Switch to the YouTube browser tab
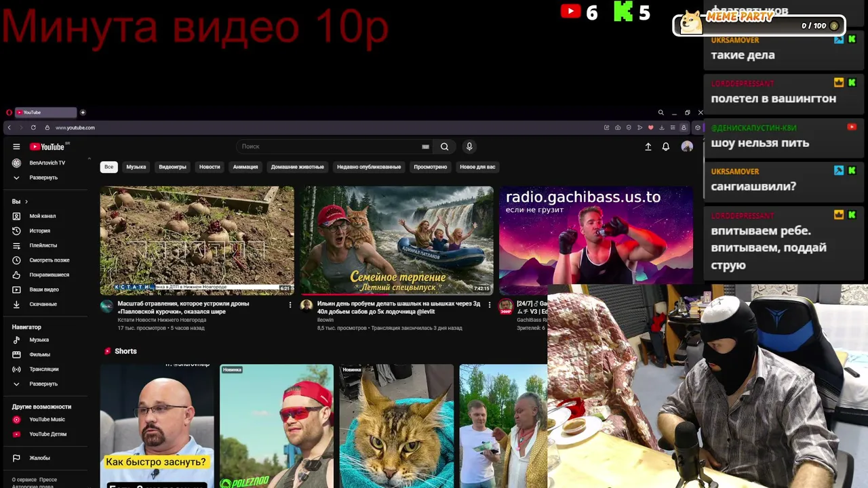The height and width of the screenshot is (488, 868). click(x=46, y=113)
